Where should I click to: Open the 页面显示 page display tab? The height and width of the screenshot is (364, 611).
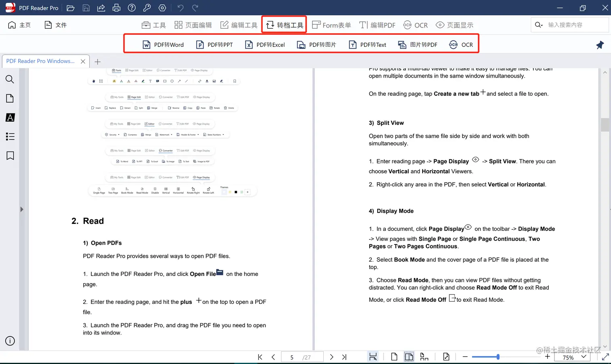455,25
